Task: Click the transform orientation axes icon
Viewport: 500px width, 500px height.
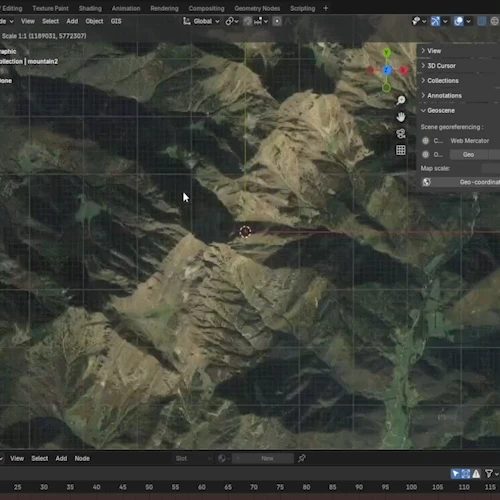Action: (x=186, y=21)
